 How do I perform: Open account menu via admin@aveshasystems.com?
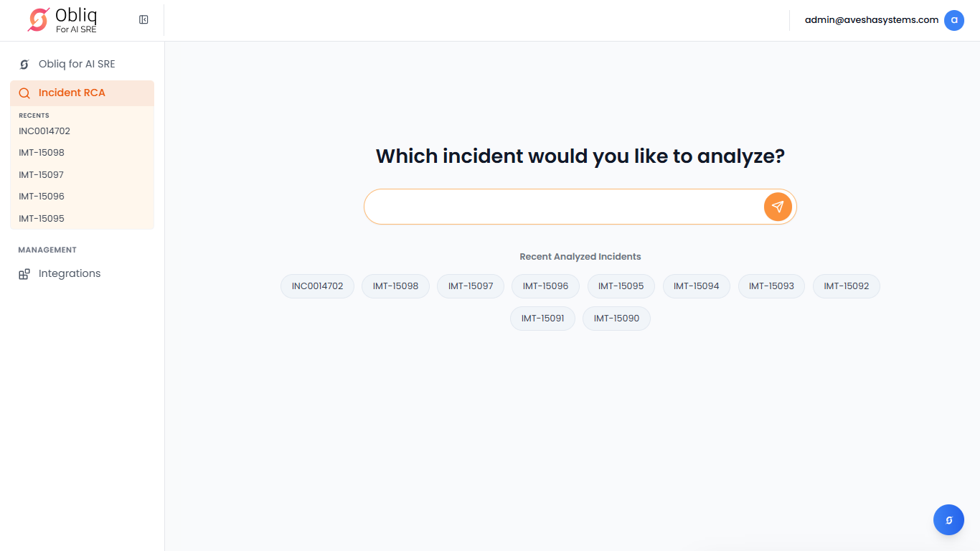(x=871, y=20)
